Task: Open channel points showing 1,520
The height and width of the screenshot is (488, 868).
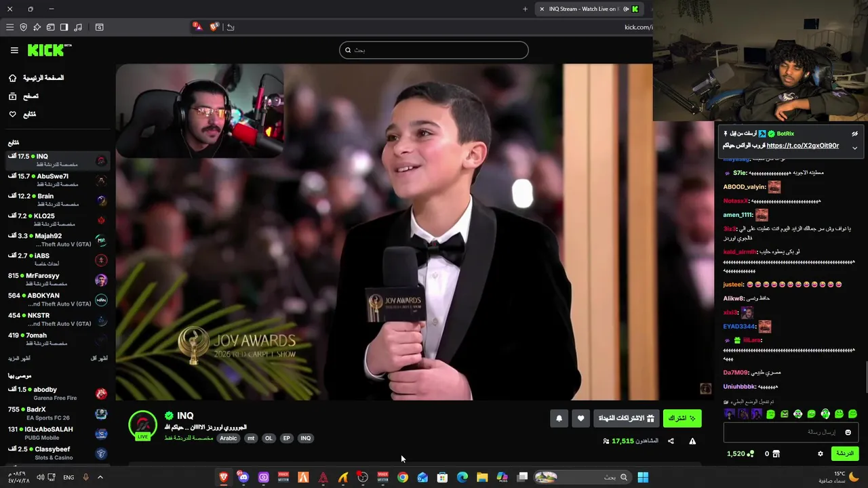Action: pos(741,453)
